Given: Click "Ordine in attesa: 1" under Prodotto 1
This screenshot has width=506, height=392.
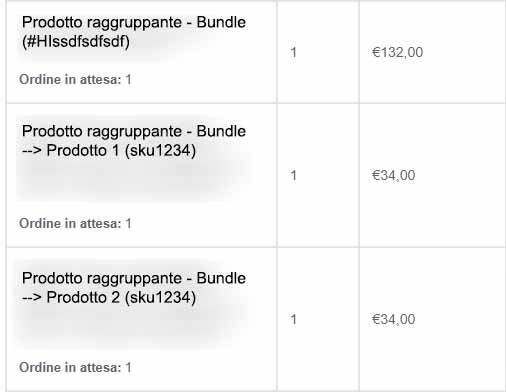Looking at the screenshot, I should point(75,223).
